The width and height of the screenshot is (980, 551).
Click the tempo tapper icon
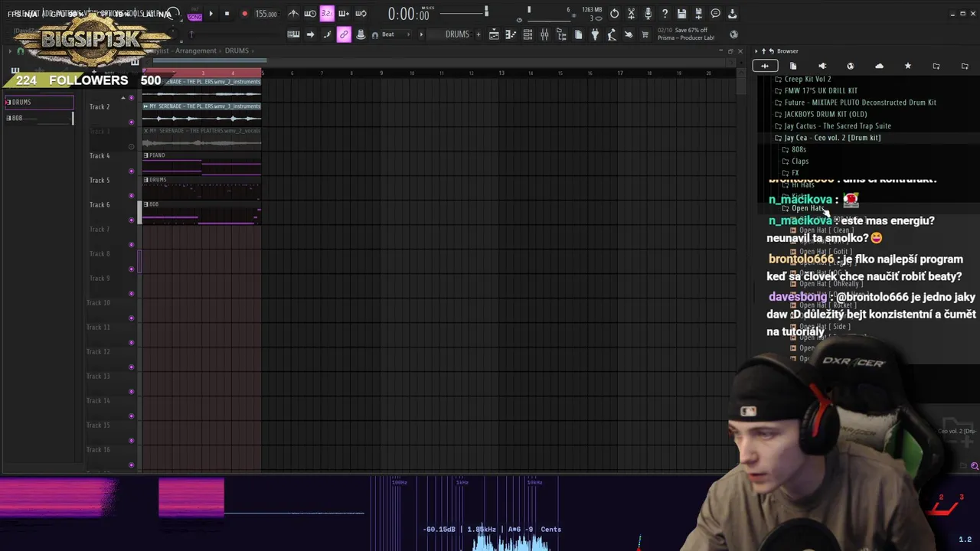[x=612, y=34]
